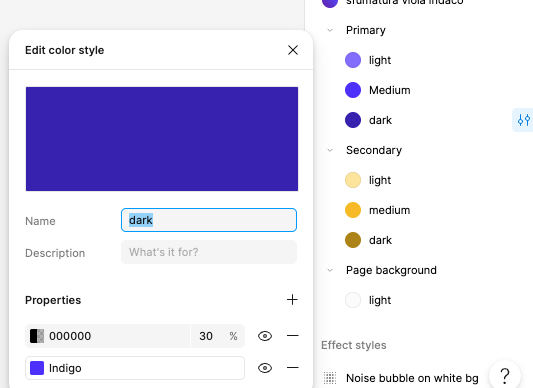Click the Indigo style name field
533x388 pixels.
[x=135, y=368]
